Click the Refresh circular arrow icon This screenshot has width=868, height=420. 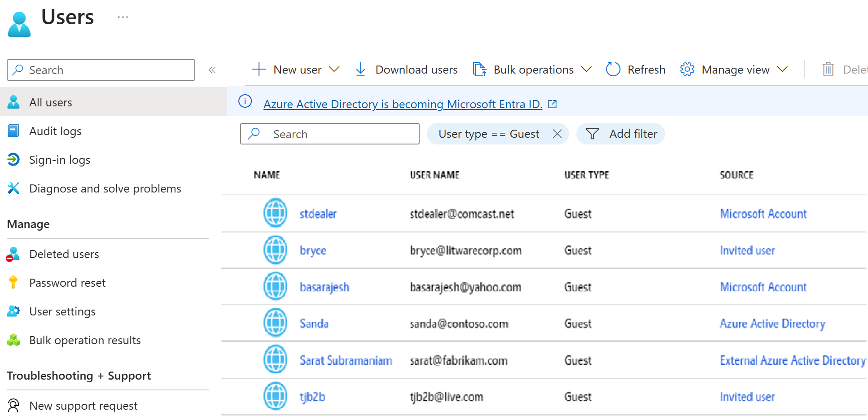[x=613, y=70]
